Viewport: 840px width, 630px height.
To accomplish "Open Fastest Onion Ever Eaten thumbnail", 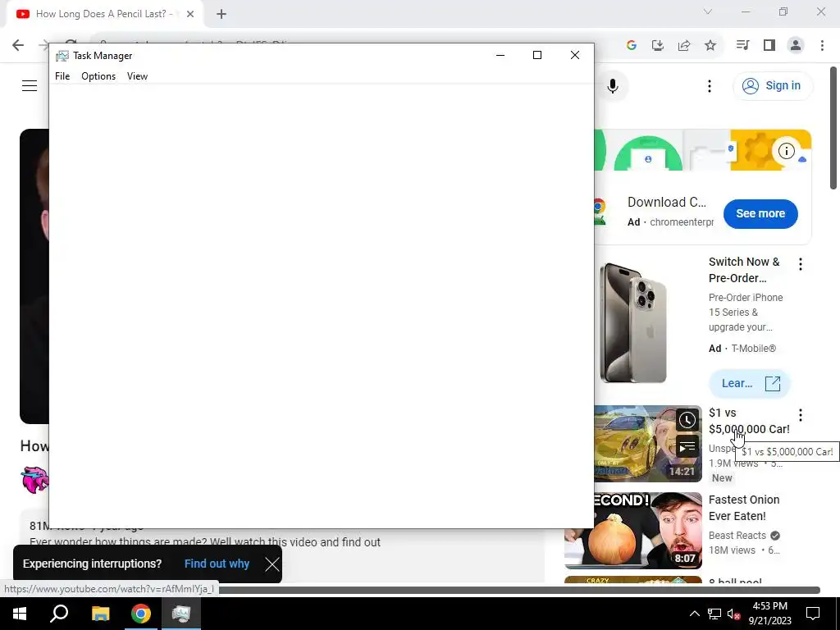I will (x=633, y=531).
